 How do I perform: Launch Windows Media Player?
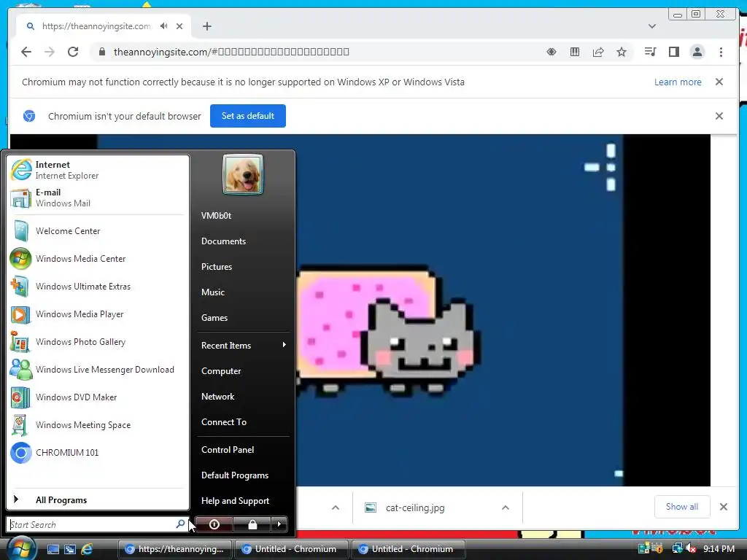(98, 314)
